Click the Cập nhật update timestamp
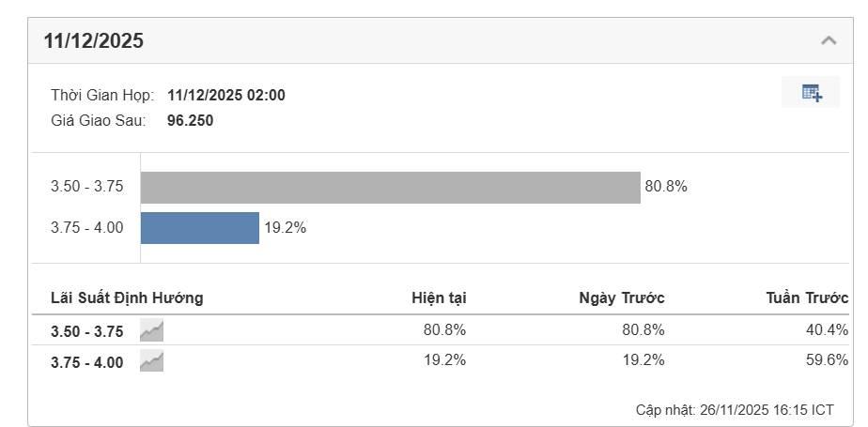 [x=735, y=410]
